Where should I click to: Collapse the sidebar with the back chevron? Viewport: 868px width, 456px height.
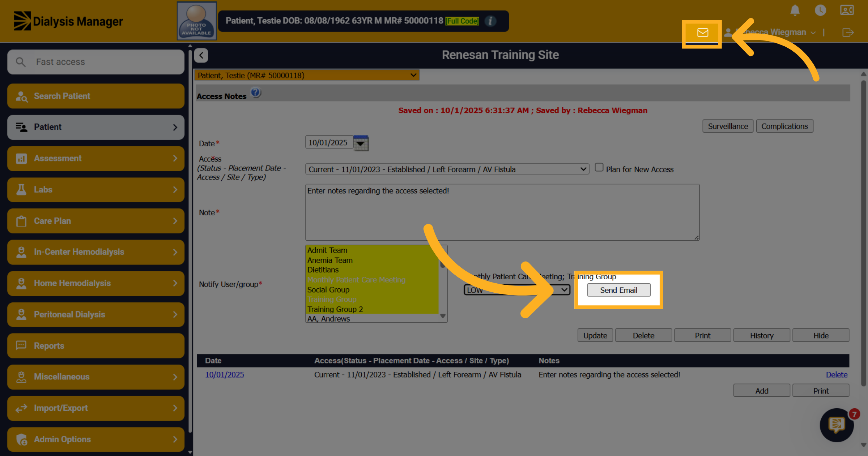click(x=201, y=55)
